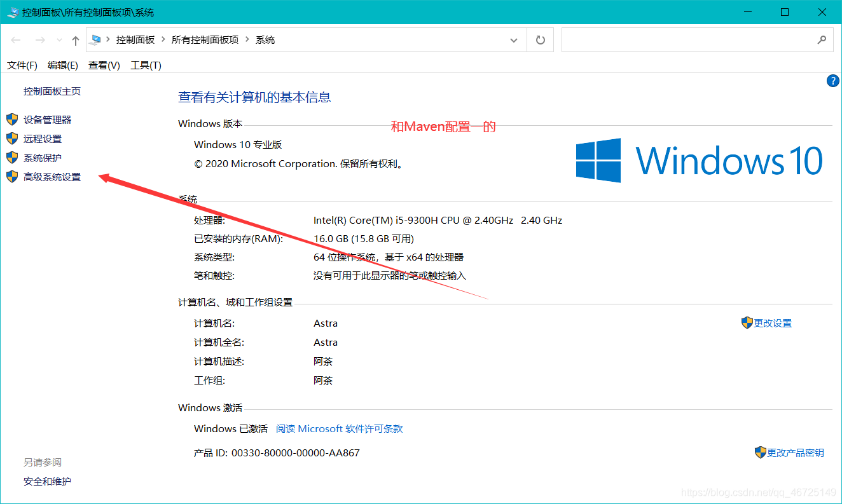This screenshot has width=842, height=504.
Task: Select 控制面板 breadcrumb in address bar
Action: tap(135, 39)
